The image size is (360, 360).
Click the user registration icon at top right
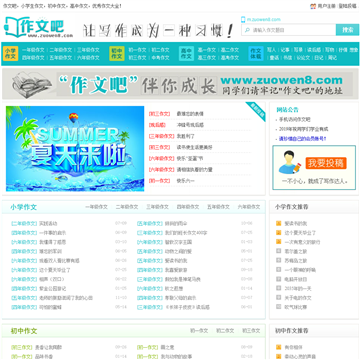click(x=313, y=6)
